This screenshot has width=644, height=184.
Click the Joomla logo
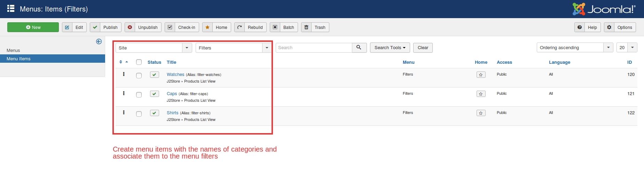tap(604, 9)
